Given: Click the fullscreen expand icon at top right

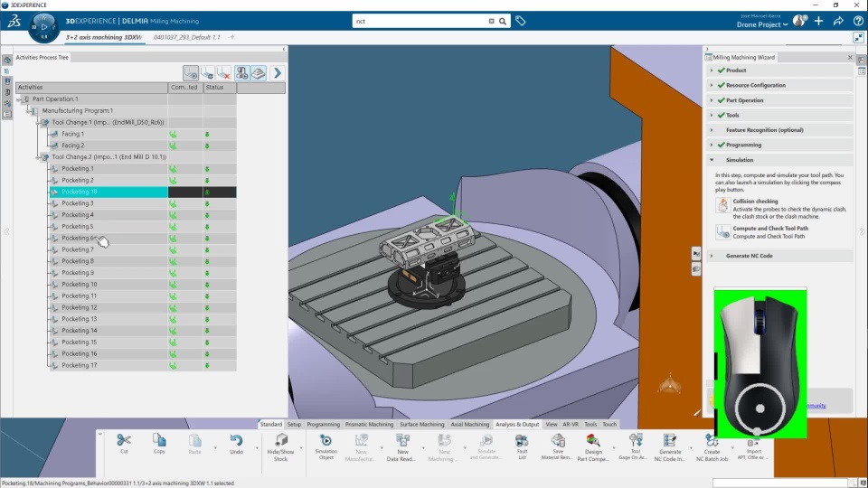Looking at the screenshot, I should (859, 37).
